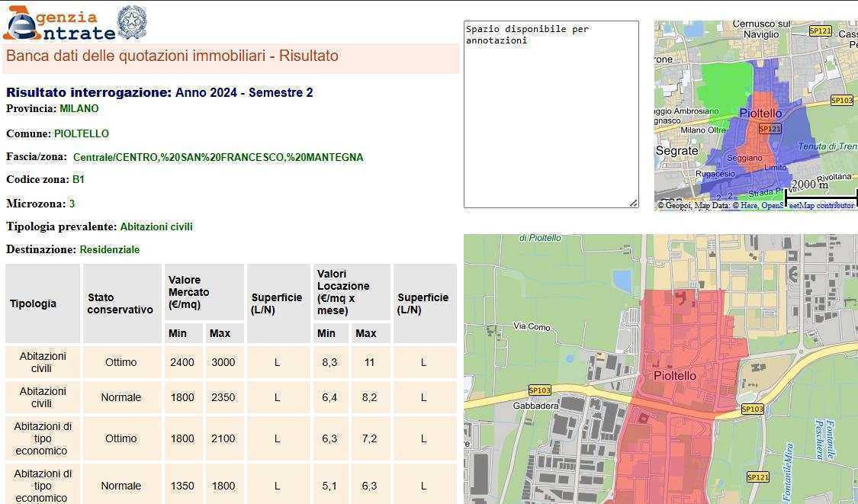The width and height of the screenshot is (858, 504).
Task: Click the blue pond on the large map
Action: pos(622,281)
